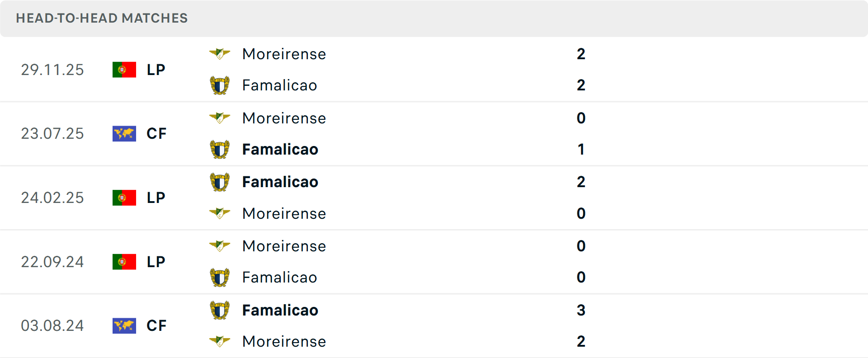Click the Portugal flag beside LP on 24.02.25
The image size is (868, 358).
pos(124,198)
